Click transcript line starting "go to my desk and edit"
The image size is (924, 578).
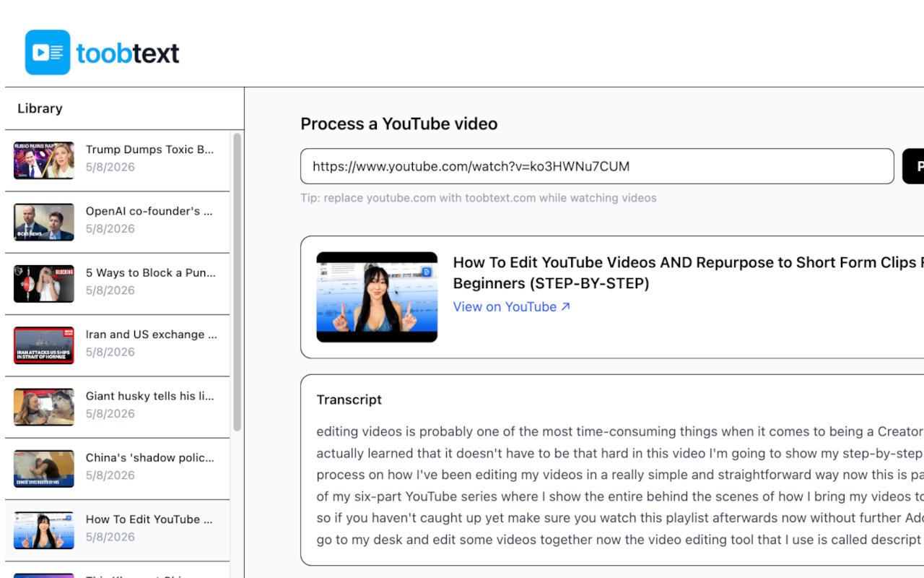tap(620, 540)
